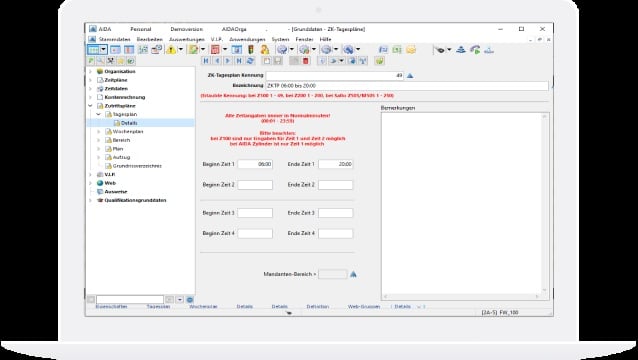
Task: Click the Beginn Zeit 2 field
Action: [x=255, y=185]
